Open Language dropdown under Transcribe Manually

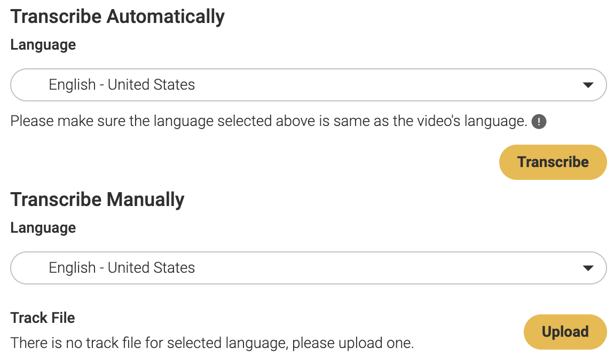pos(308,268)
